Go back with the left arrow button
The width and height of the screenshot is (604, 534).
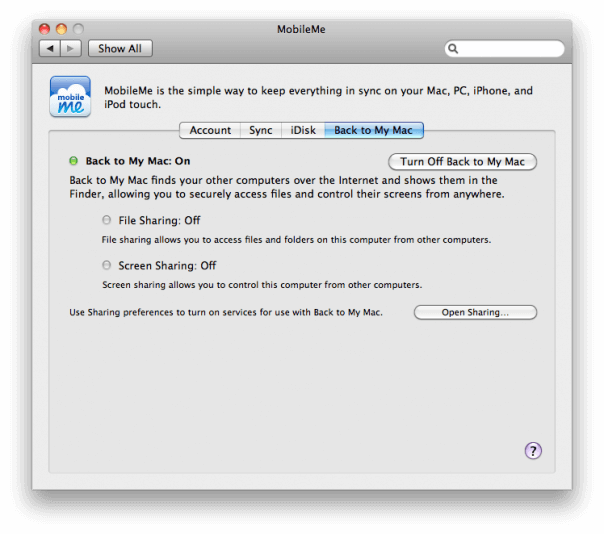[x=50, y=49]
